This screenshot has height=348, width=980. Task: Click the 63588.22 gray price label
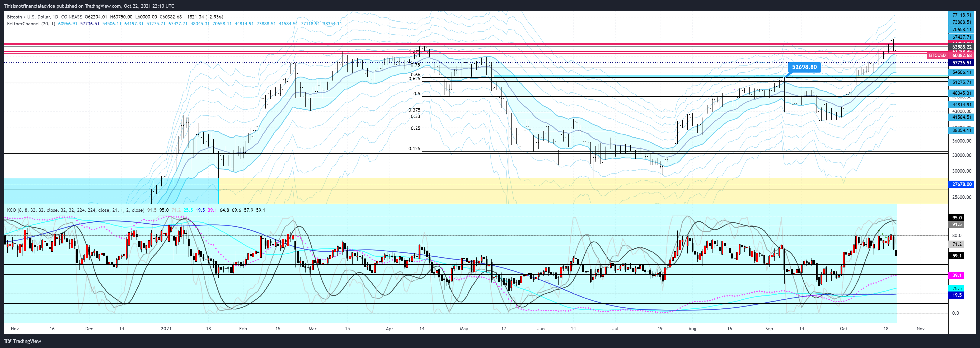tap(961, 47)
